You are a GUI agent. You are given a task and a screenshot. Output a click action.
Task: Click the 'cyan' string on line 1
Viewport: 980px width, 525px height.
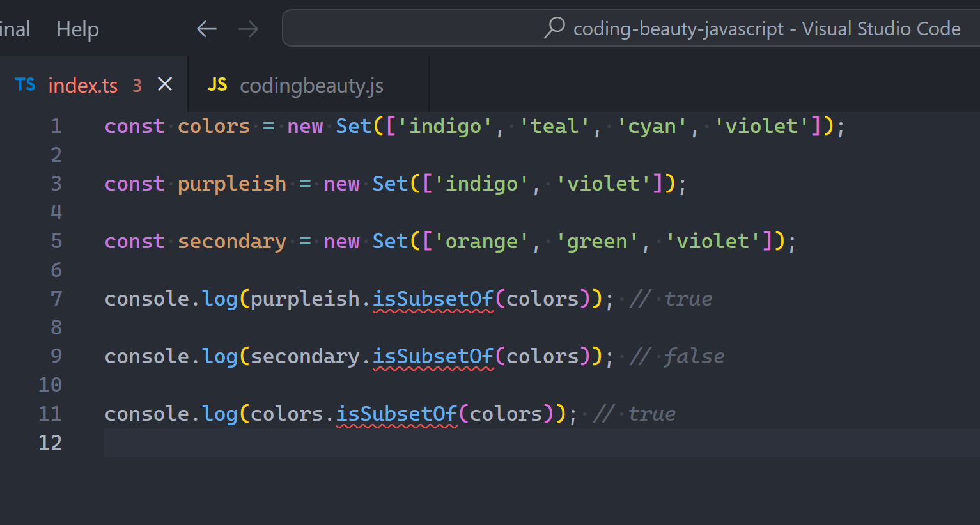tap(651, 126)
